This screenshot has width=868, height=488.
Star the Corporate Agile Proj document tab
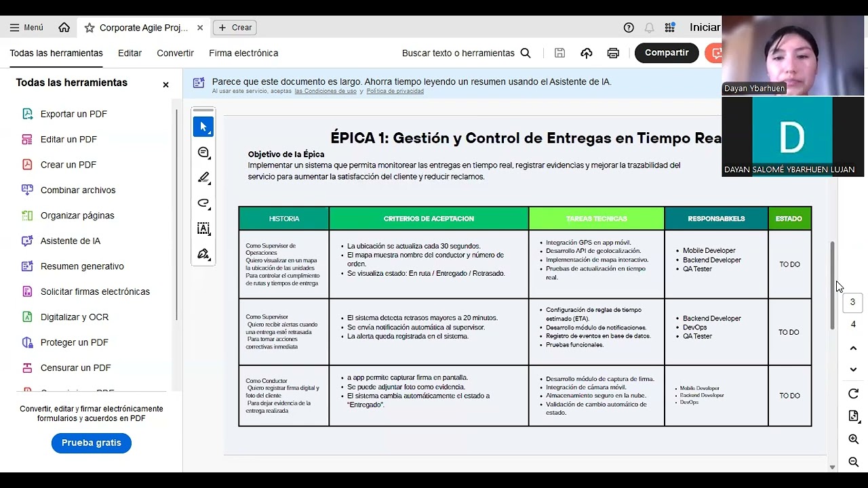pos(90,28)
